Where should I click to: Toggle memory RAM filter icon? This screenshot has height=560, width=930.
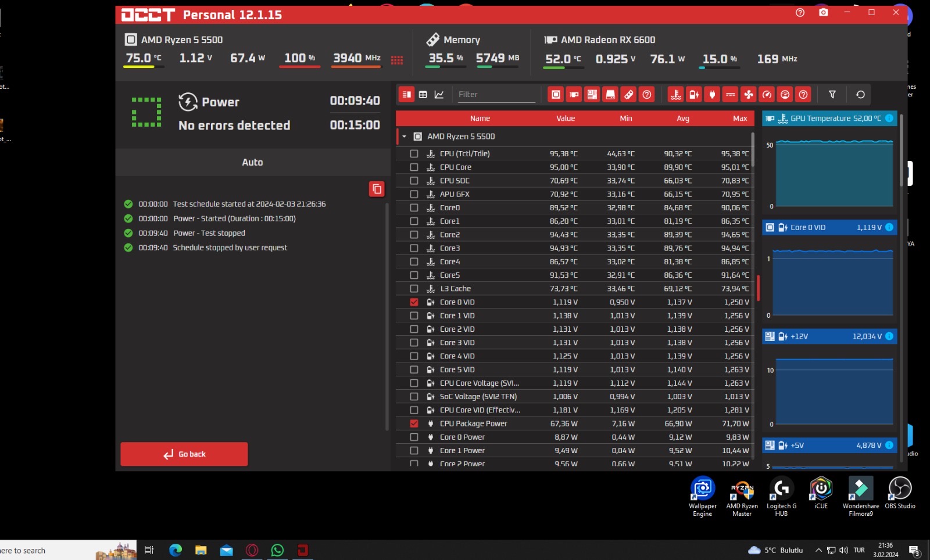coord(628,95)
